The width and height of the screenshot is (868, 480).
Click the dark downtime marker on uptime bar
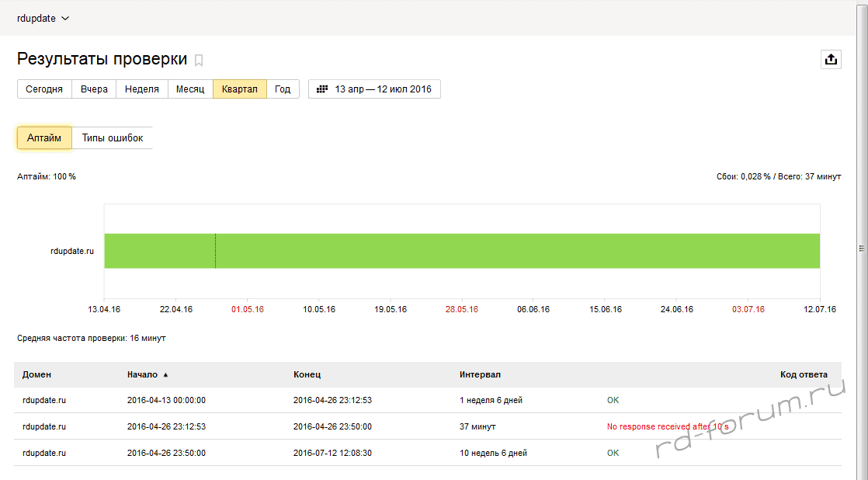point(215,251)
